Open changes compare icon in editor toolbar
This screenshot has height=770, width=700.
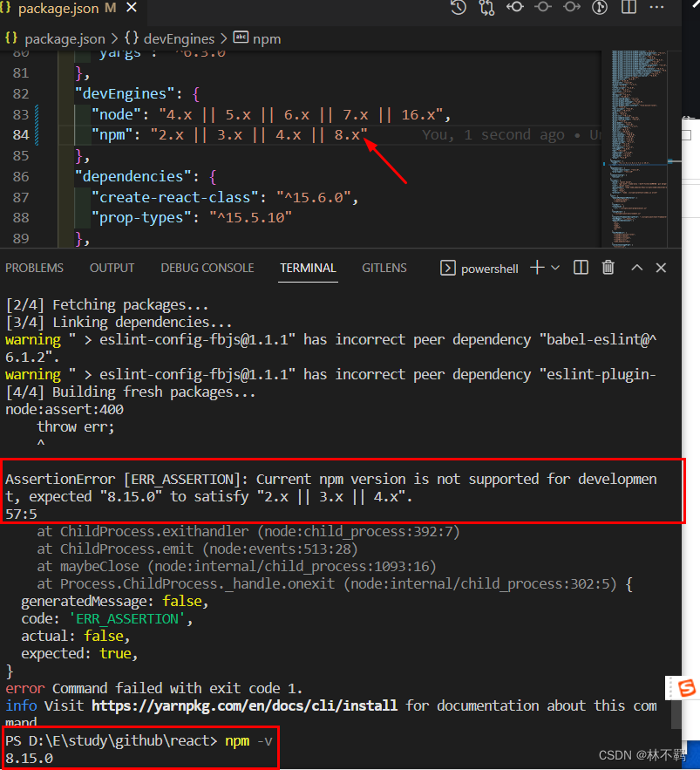[x=486, y=7]
